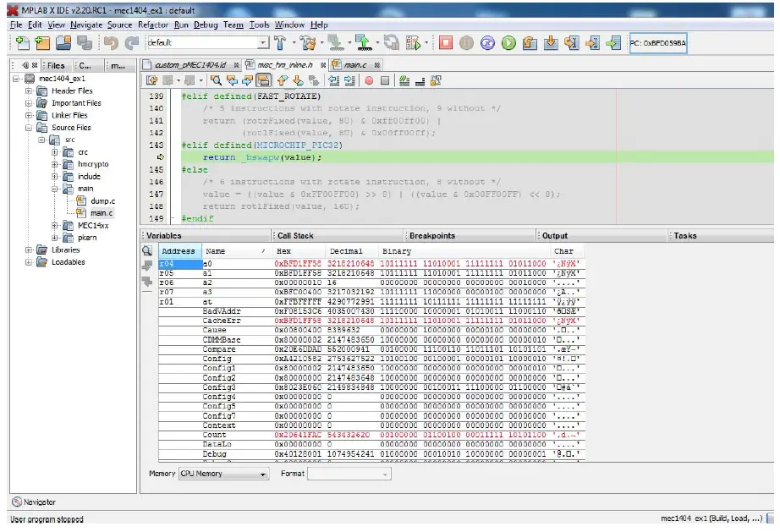Sort table by the Name column header

pos(217,251)
